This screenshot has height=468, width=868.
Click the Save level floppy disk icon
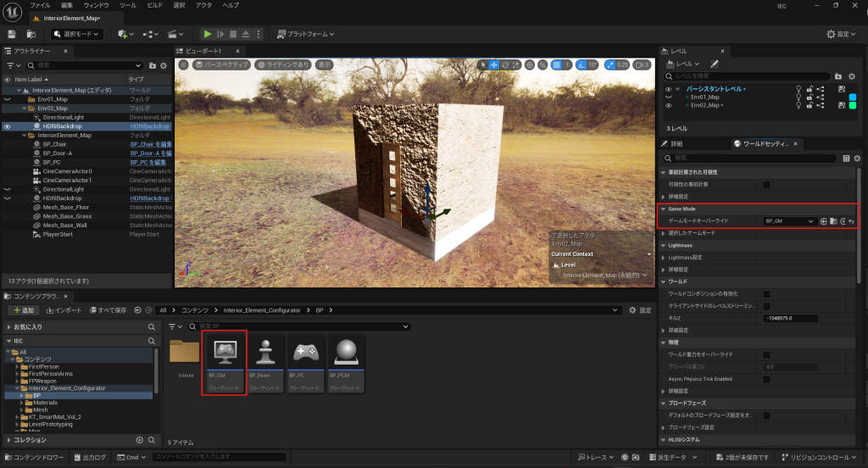point(12,34)
